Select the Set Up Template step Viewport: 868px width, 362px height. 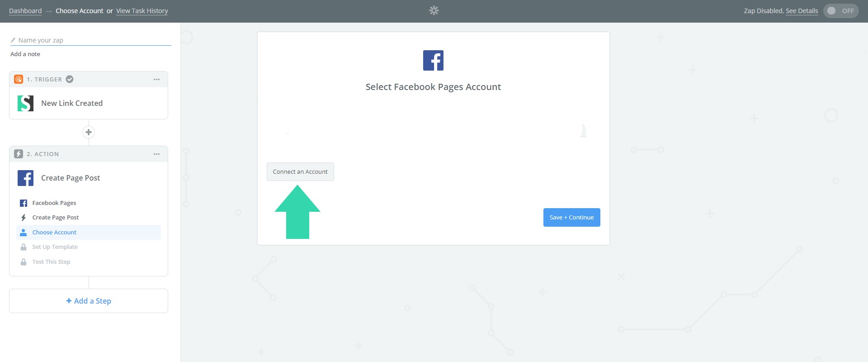coord(54,247)
